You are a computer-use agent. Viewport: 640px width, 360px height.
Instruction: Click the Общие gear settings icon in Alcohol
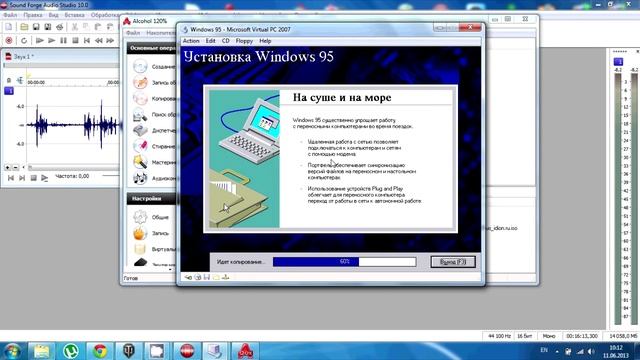(x=140, y=217)
